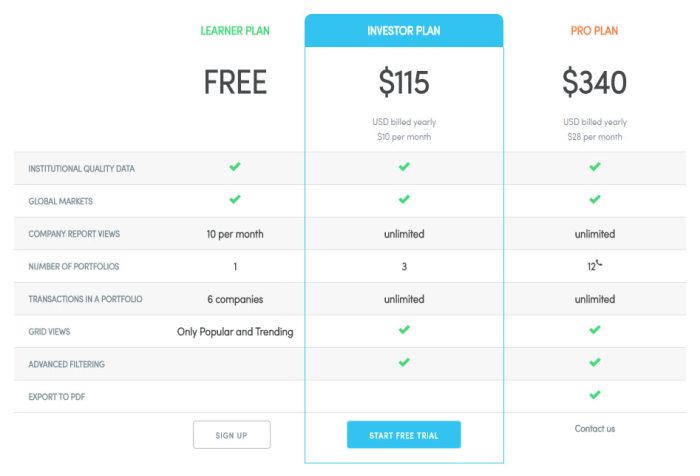Select the Learner Plan heading

click(235, 31)
